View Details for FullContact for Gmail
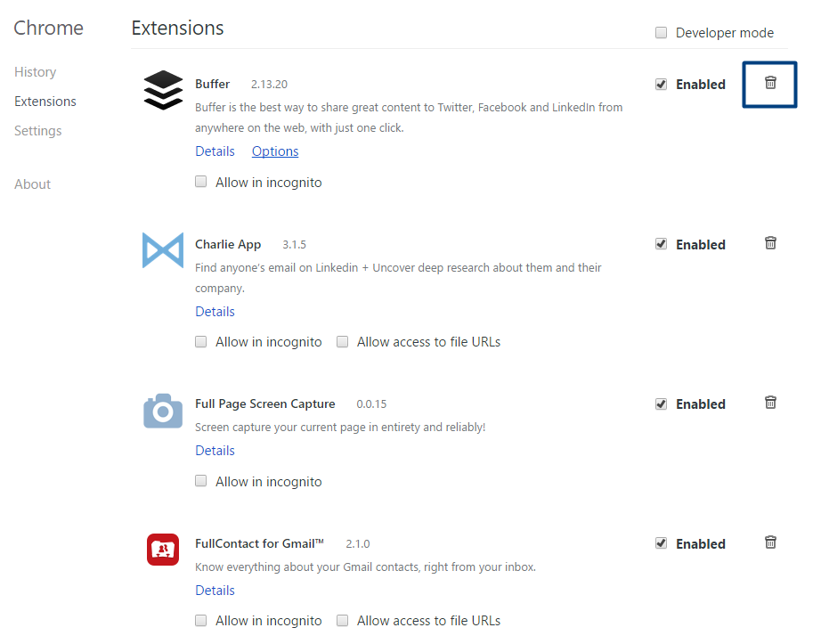The image size is (821, 644). pos(215,590)
